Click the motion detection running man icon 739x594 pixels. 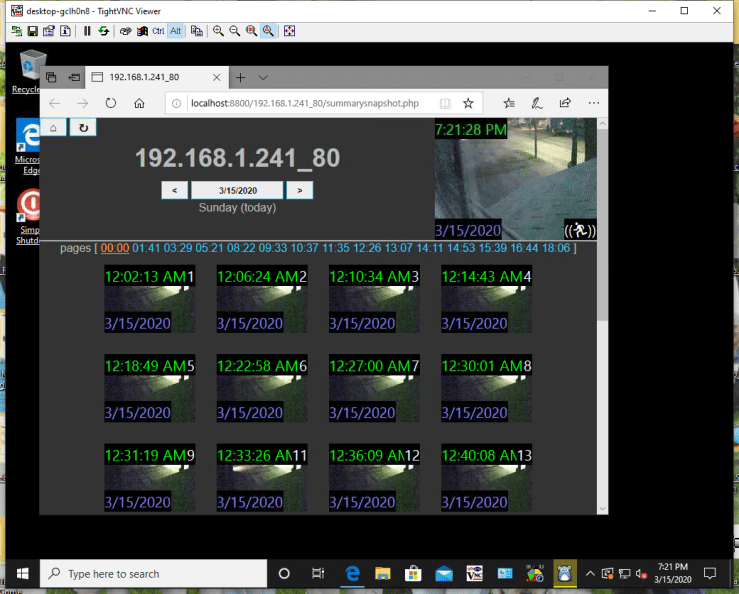(x=579, y=230)
